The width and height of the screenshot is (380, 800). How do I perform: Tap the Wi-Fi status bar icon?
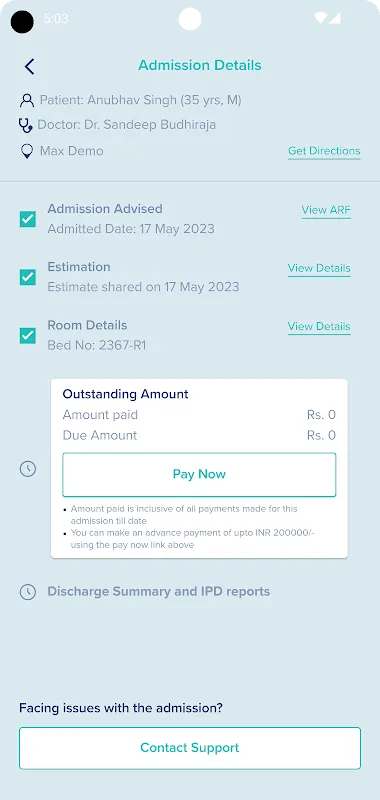320,18
